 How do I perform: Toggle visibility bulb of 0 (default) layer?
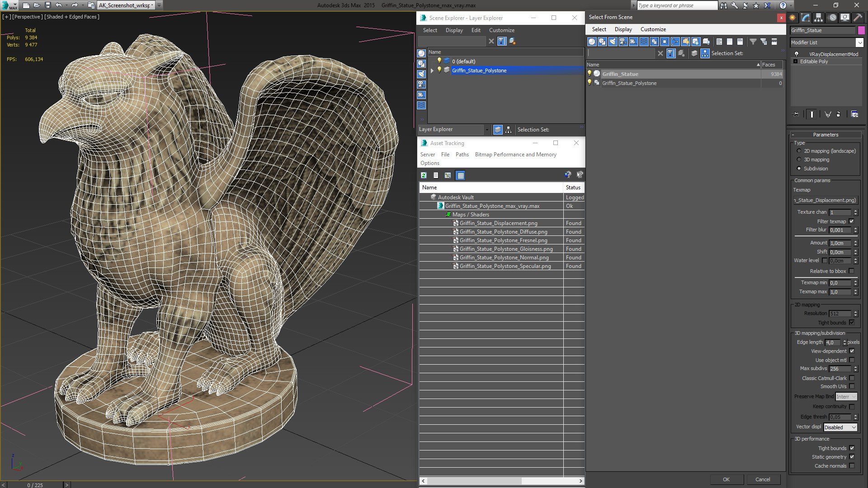[x=439, y=61]
